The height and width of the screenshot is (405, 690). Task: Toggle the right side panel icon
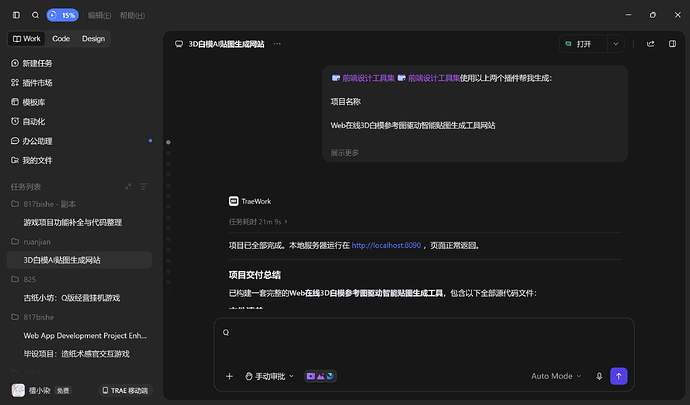[x=672, y=44]
